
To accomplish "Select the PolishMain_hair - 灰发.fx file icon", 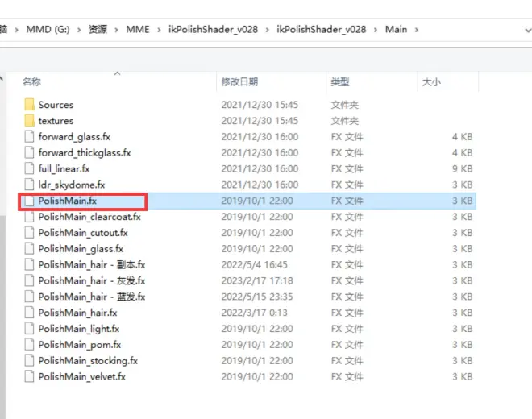I will click(x=30, y=280).
